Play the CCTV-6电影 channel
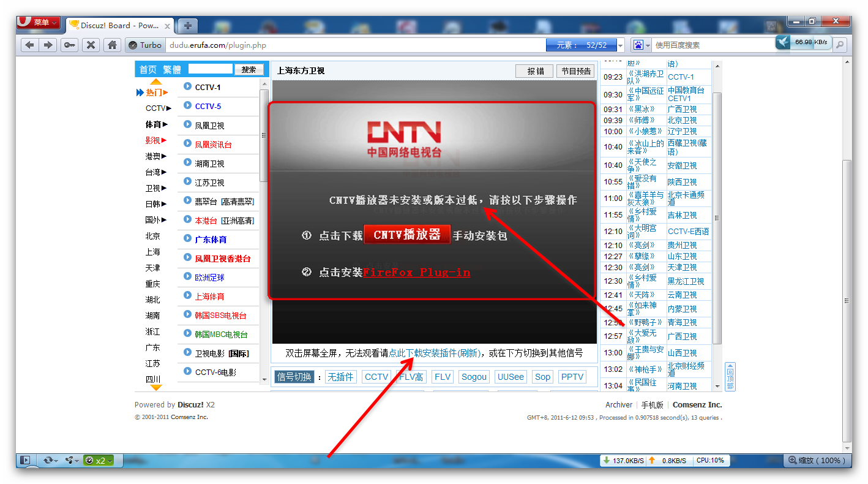This screenshot has width=868, height=484. point(215,372)
